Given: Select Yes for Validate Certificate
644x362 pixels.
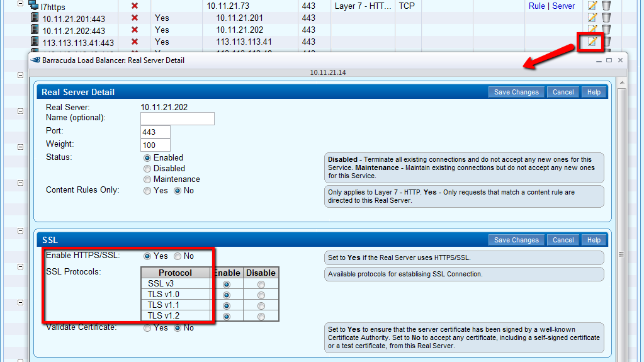Looking at the screenshot, I should (x=147, y=328).
